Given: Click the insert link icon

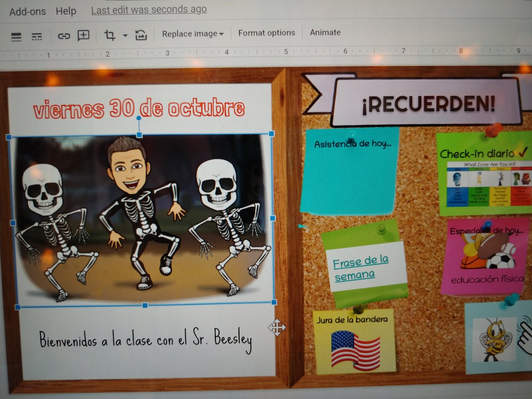Looking at the screenshot, I should point(64,36).
